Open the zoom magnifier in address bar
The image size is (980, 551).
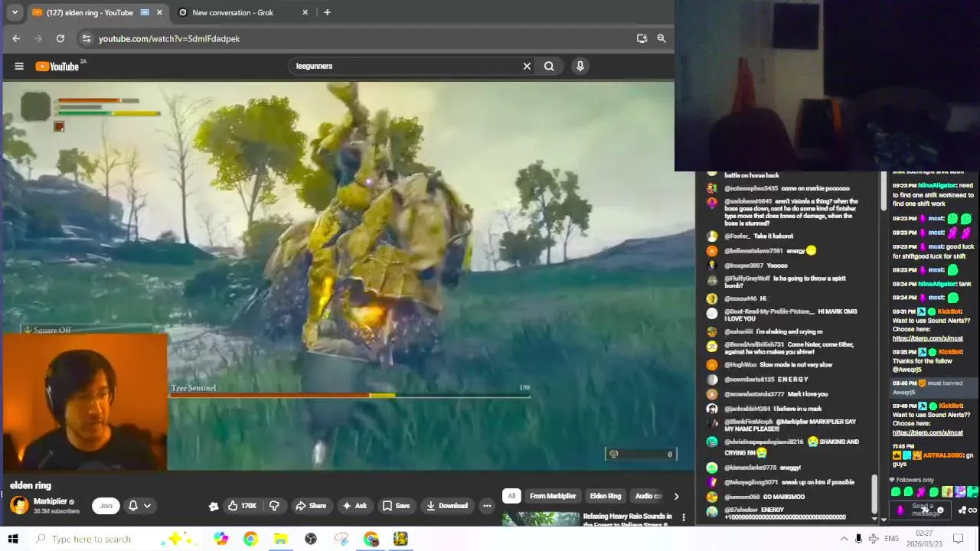click(661, 38)
